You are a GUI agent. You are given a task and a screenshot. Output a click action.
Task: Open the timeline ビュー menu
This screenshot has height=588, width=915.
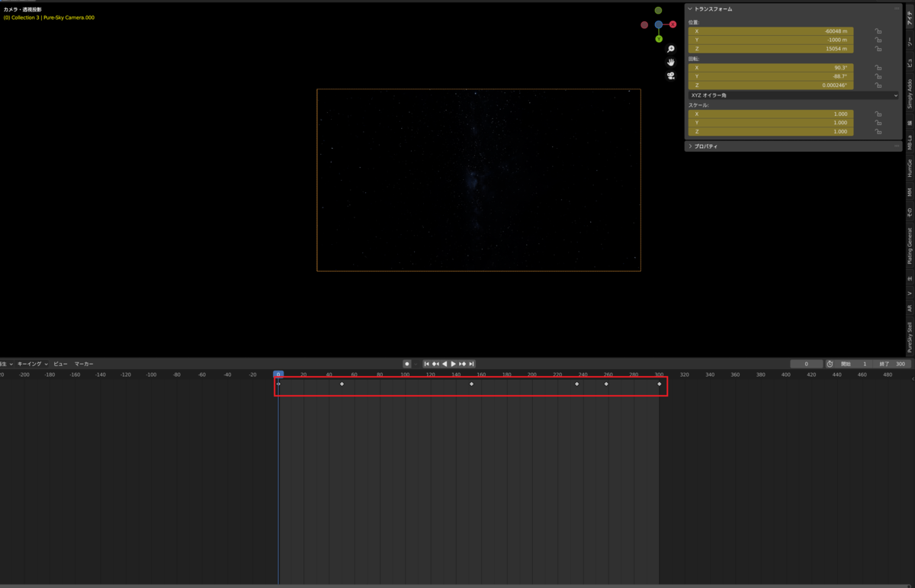60,364
